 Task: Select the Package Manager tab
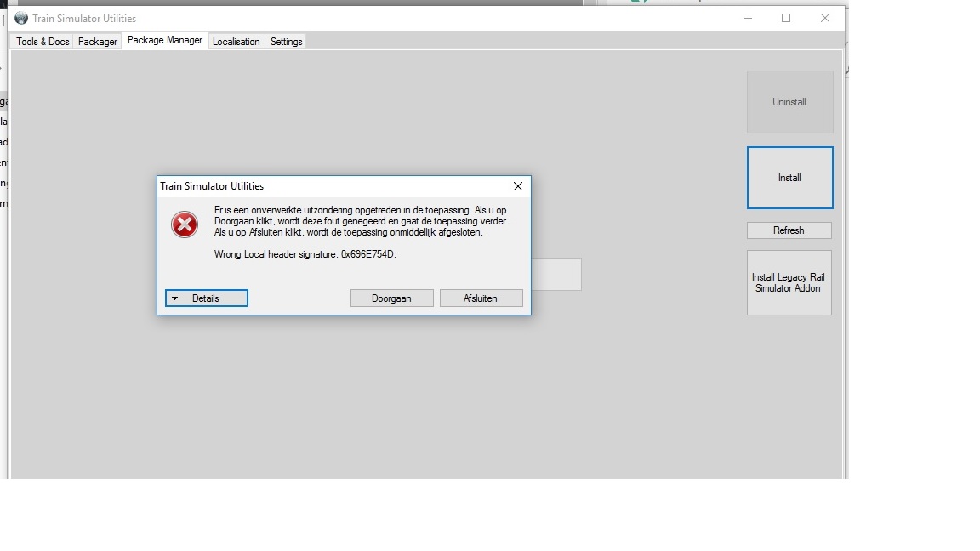tap(165, 40)
